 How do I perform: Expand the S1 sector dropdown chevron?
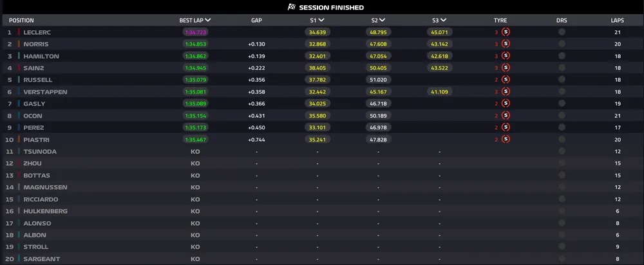point(321,20)
